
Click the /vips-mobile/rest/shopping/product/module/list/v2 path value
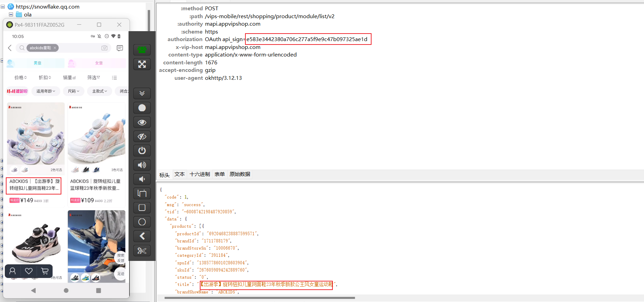coord(270,16)
